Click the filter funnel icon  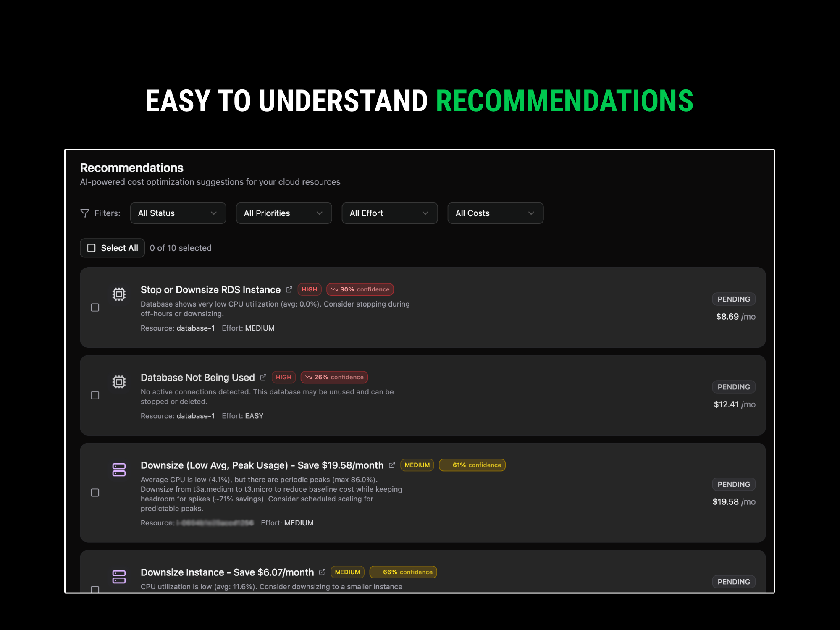tap(84, 213)
